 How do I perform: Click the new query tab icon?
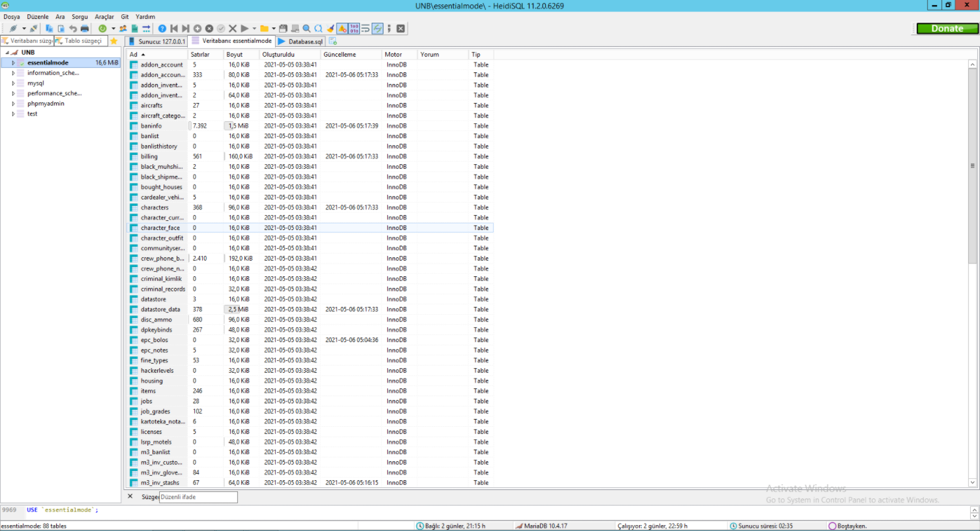click(333, 41)
